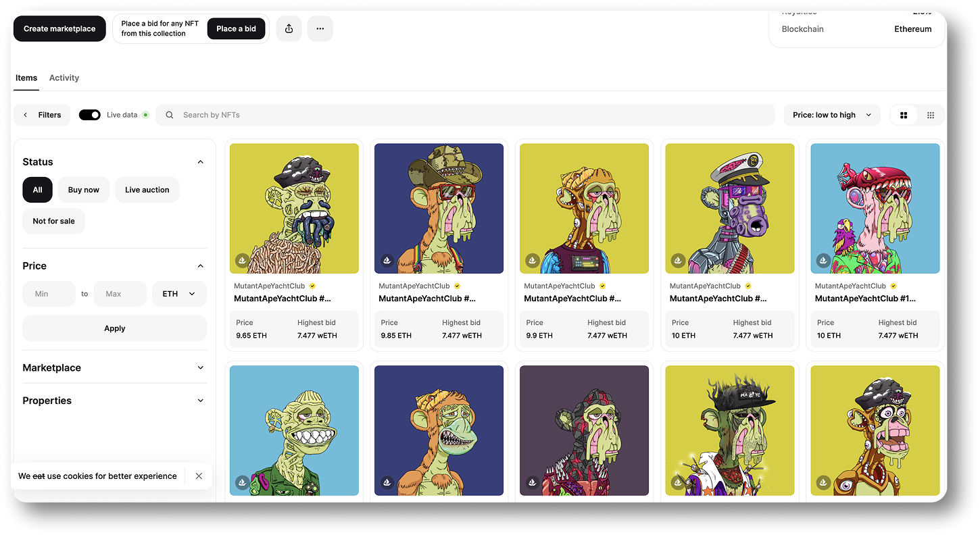Click the Max price input

tap(120, 294)
